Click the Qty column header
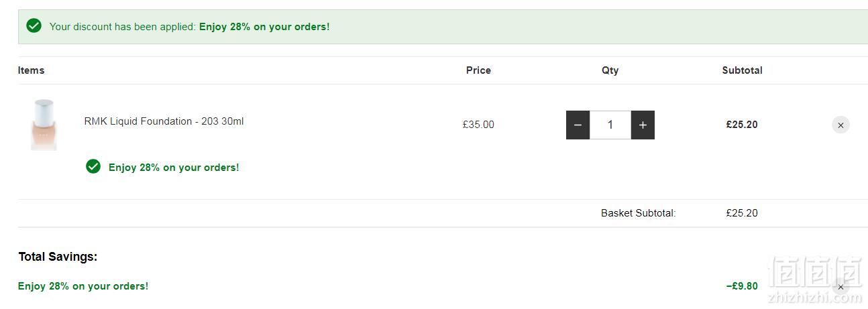The height and width of the screenshot is (309, 868). coord(610,70)
